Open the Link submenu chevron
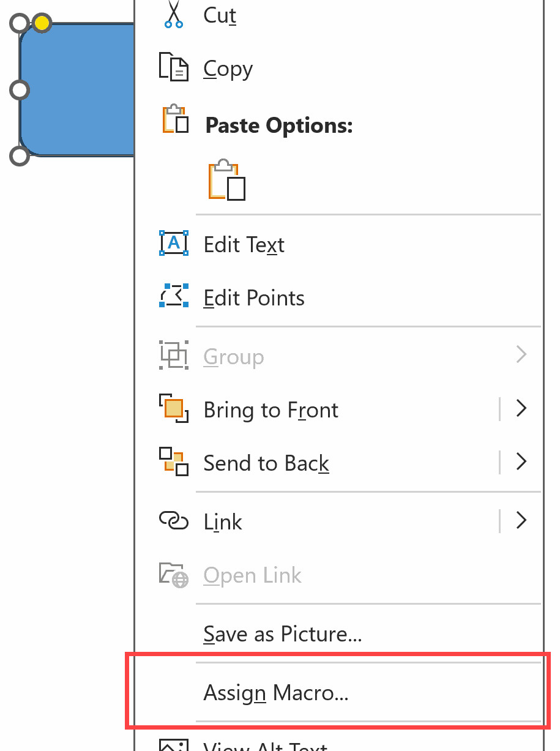This screenshot has width=560, height=751. pyautogui.click(x=521, y=520)
